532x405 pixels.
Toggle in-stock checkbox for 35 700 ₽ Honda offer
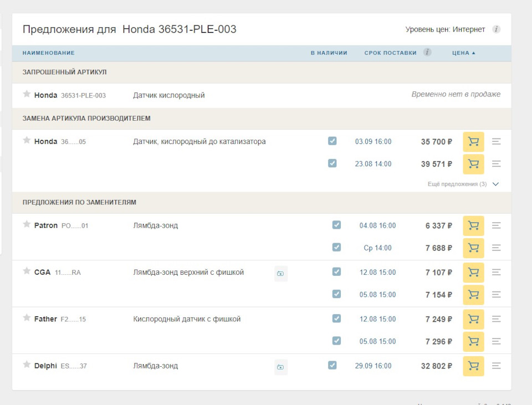[x=332, y=141]
